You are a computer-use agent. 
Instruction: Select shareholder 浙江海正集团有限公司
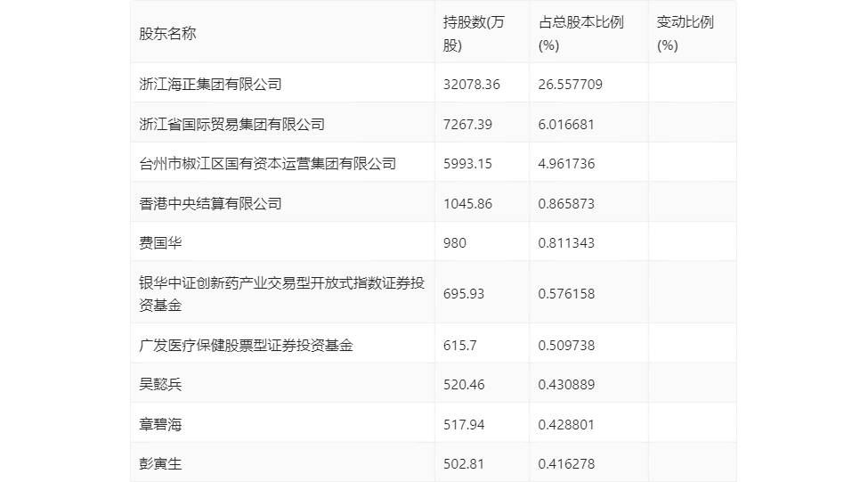[210, 85]
